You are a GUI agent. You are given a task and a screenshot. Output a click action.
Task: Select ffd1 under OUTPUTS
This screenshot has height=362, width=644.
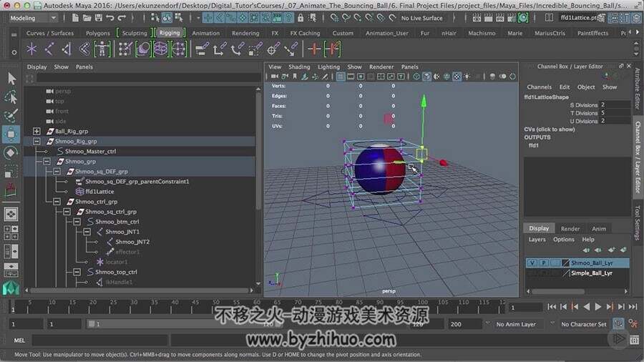point(533,145)
